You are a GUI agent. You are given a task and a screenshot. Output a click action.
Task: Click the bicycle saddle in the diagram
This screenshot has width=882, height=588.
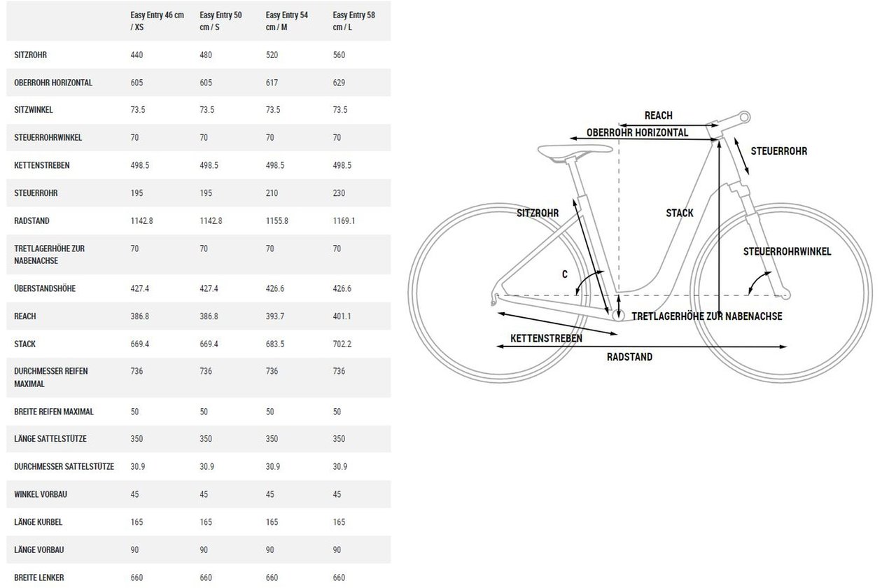[x=575, y=150]
